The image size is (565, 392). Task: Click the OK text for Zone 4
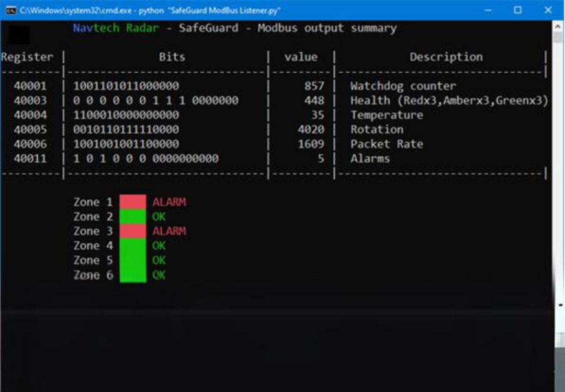159,246
